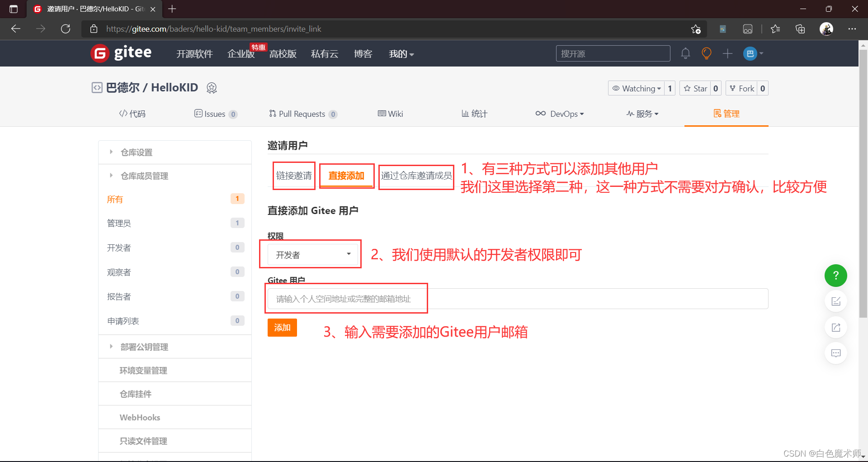Click the screenshot tool icon in toolbar
Viewport: 868px width, 462px height.
coord(748,29)
